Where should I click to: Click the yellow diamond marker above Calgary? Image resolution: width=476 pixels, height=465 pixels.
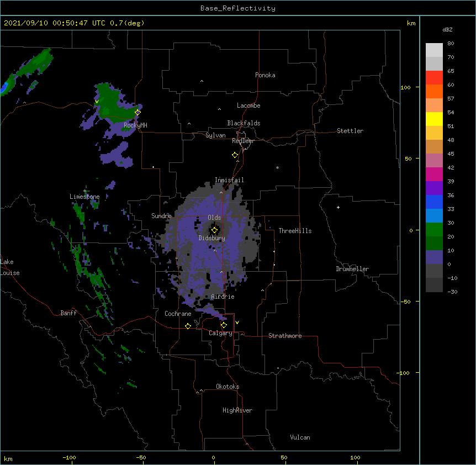point(224,325)
